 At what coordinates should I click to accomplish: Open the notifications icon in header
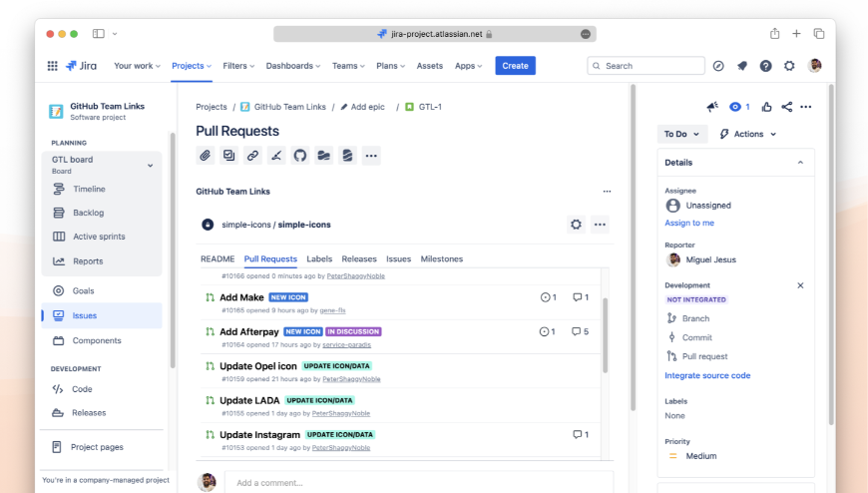(x=742, y=66)
